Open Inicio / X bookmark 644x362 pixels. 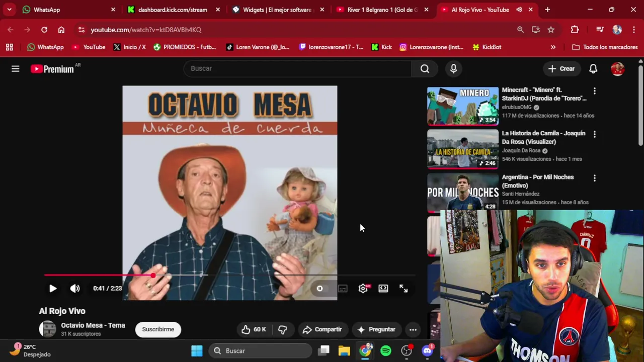[129, 47]
